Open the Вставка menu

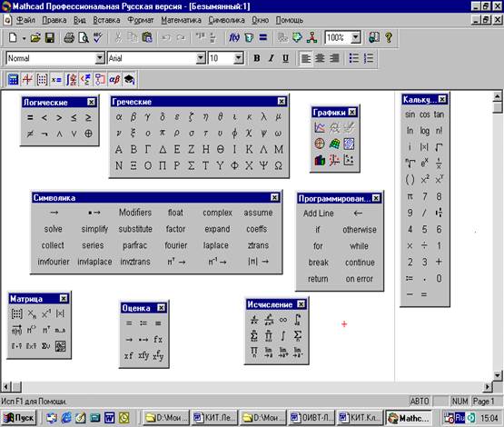[x=106, y=20]
